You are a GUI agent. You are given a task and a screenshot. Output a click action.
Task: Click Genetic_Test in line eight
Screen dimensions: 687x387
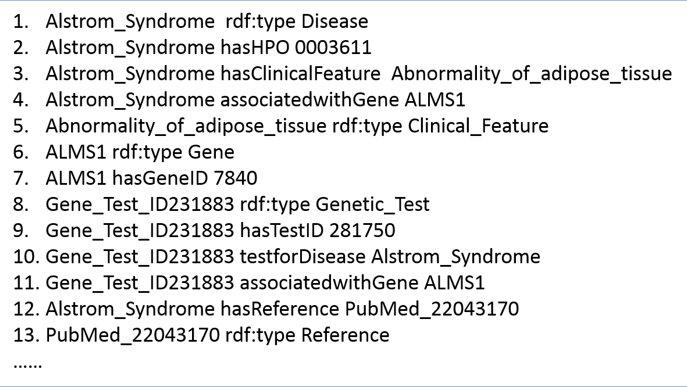[372, 205]
